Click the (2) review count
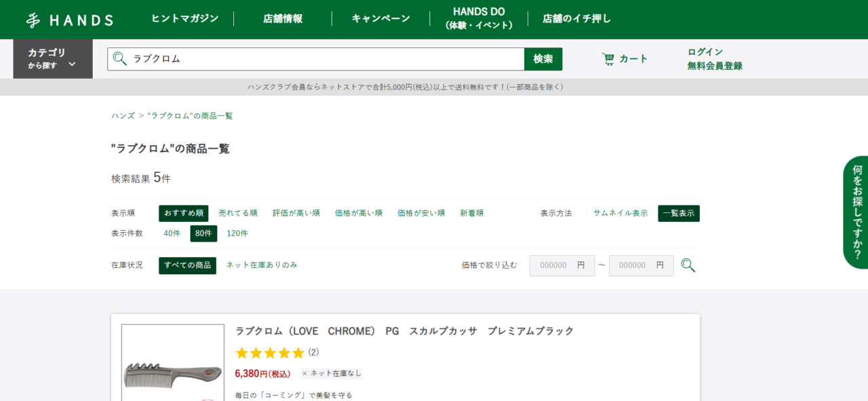This screenshot has height=401, width=868. point(313,353)
